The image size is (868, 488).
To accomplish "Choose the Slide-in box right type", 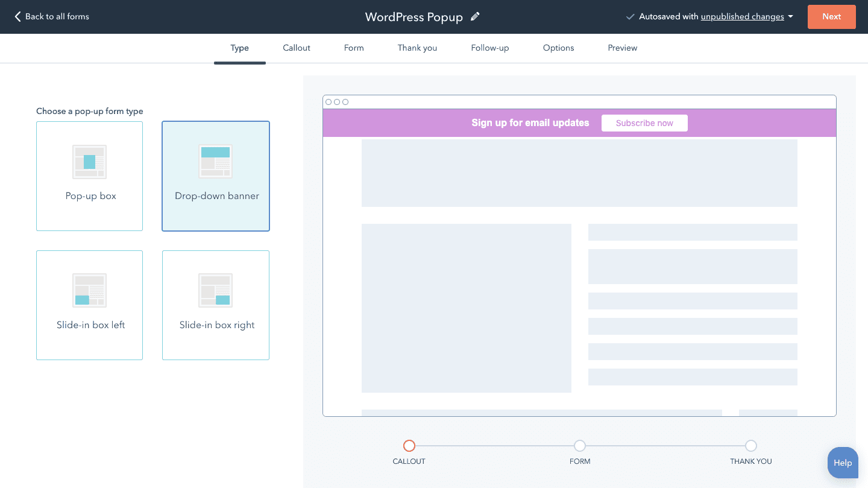I will pos(216,305).
